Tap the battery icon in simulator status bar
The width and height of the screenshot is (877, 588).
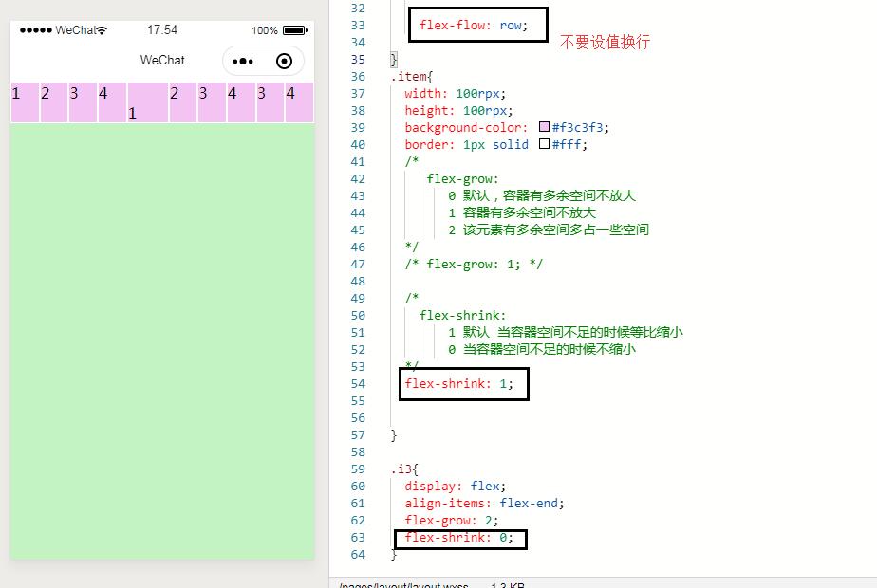295,30
